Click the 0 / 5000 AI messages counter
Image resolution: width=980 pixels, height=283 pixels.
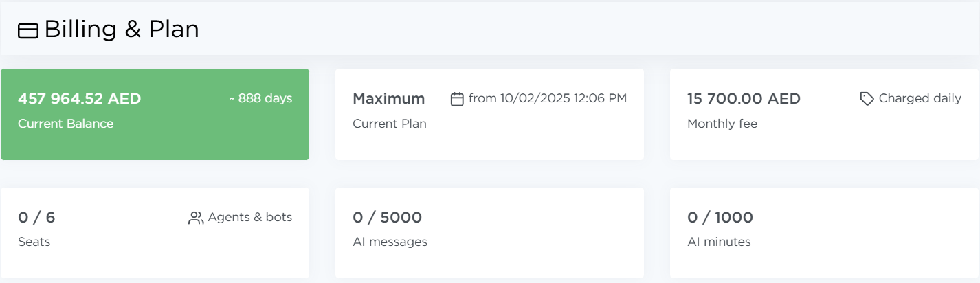387,218
